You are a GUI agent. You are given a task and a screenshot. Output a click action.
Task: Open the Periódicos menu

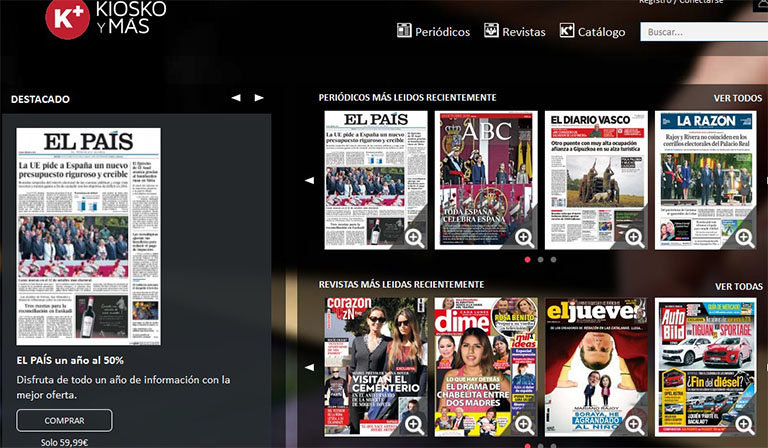coord(433,31)
